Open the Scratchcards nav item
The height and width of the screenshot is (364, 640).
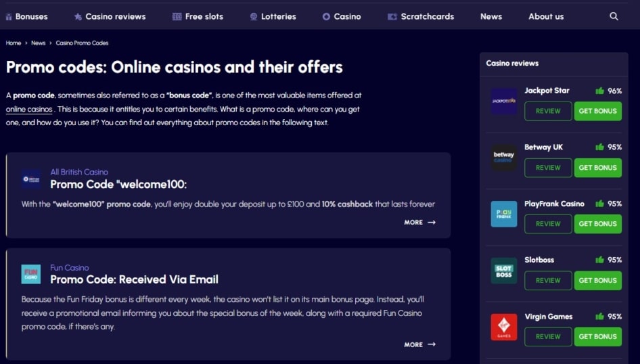pyautogui.click(x=421, y=16)
